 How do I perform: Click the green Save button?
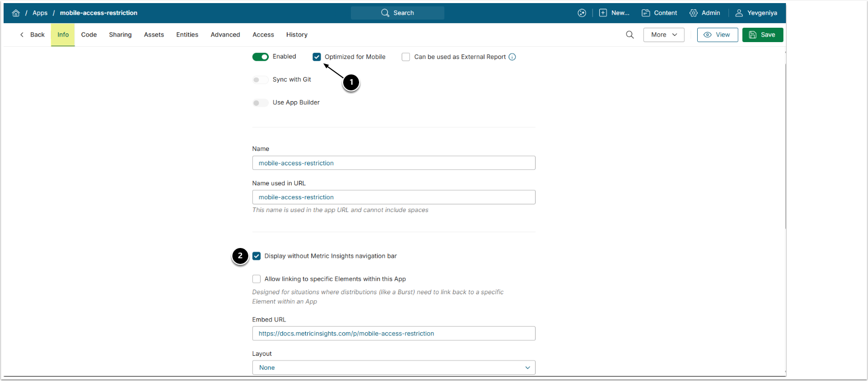click(x=762, y=35)
